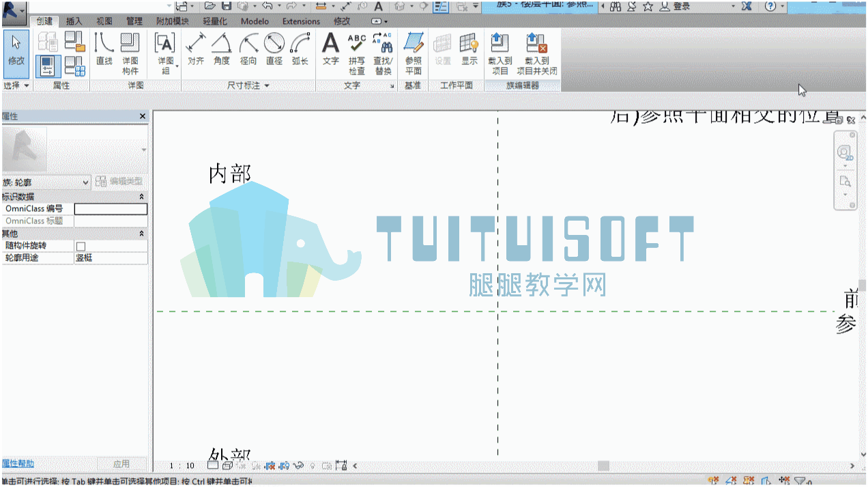Image resolution: width=868 pixels, height=487 pixels.
Task: Choose the 角度 angular dimension tool
Action: click(x=222, y=49)
